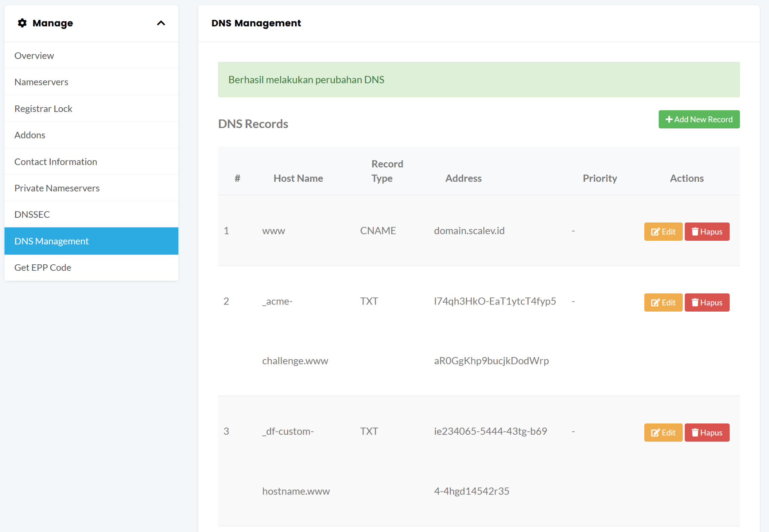Screen dimensions: 769x532
Task: Click the Record Type column header
Action: tap(387, 171)
